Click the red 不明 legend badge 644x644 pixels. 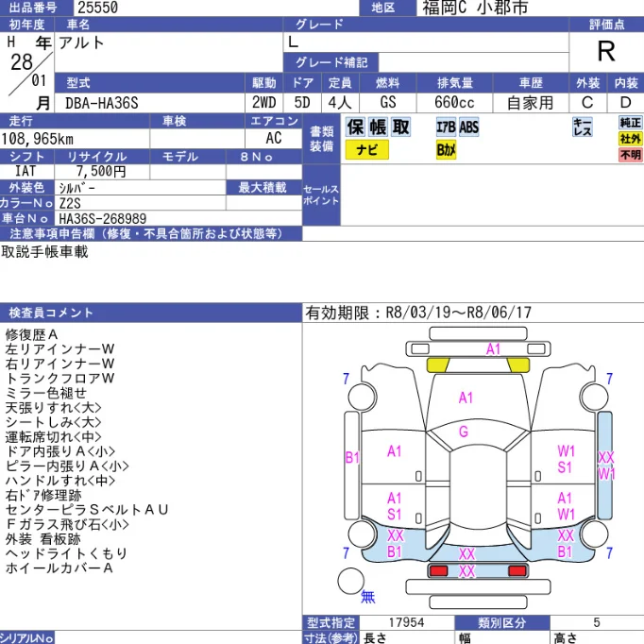click(x=630, y=155)
